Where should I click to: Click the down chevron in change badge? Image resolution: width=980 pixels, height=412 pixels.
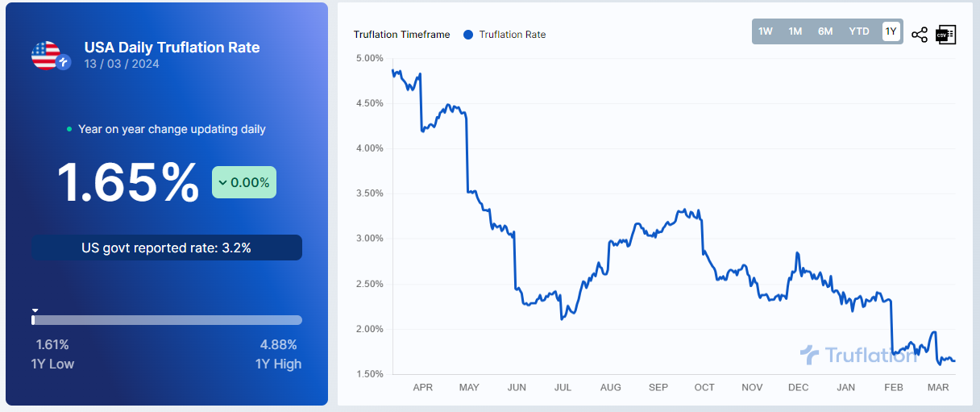(222, 183)
